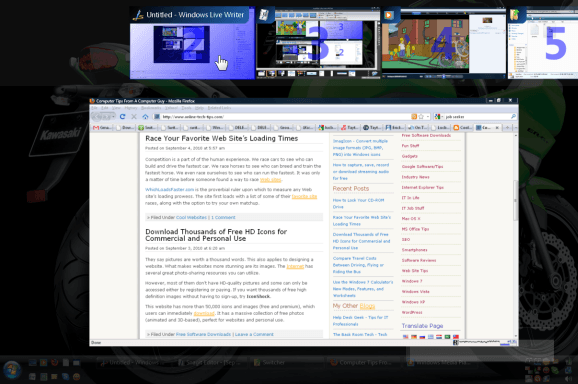
Task: Open the Firefox Edit menu
Action: (105, 108)
